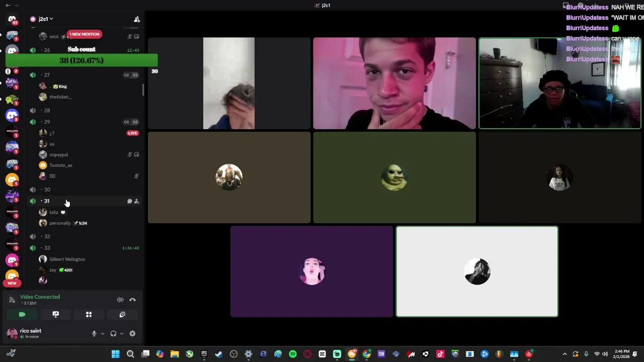Open the pink Discord server icon in sidebar
This screenshot has width=644, height=362.
[12, 260]
